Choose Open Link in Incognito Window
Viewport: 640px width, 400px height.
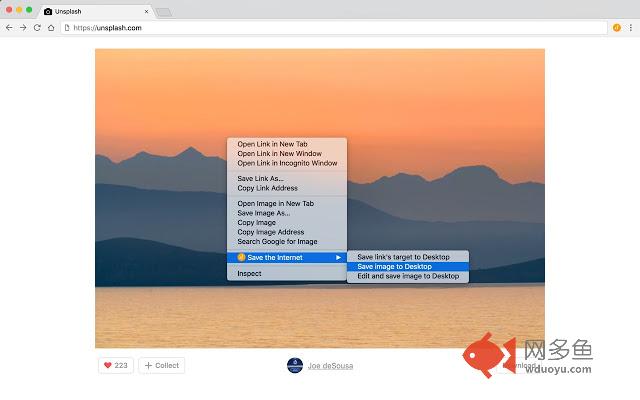[287, 163]
